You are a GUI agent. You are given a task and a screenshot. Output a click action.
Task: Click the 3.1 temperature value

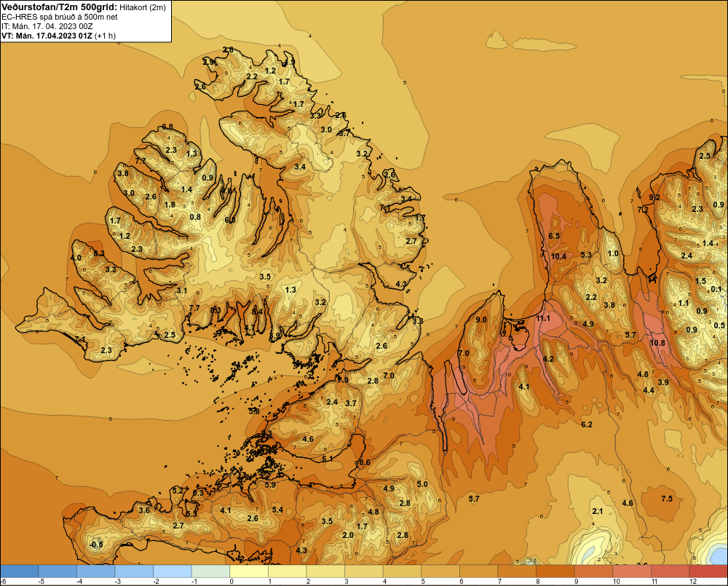[x=181, y=290]
